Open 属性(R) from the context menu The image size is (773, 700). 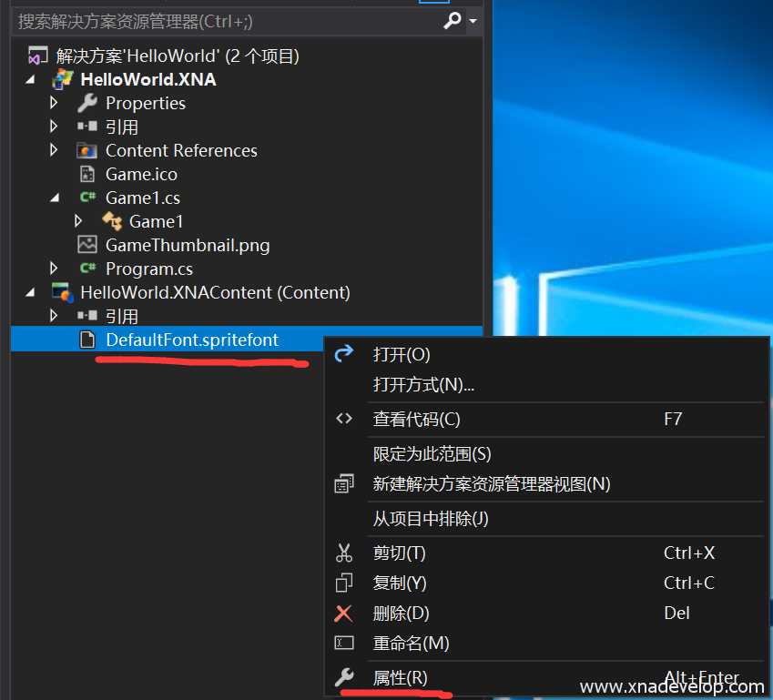(400, 677)
